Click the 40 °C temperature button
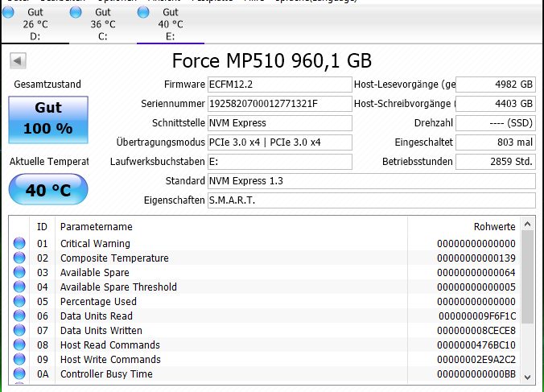The image size is (544, 392). click(x=48, y=189)
